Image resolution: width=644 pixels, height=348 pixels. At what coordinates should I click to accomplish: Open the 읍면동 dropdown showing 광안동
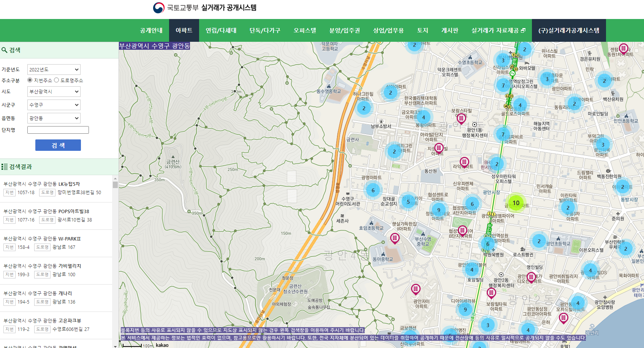(54, 118)
